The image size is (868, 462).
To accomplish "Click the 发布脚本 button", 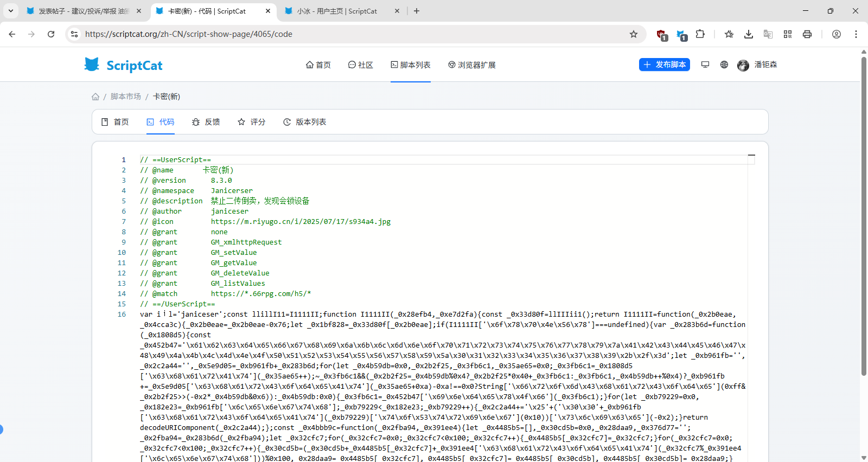I will pos(665,65).
